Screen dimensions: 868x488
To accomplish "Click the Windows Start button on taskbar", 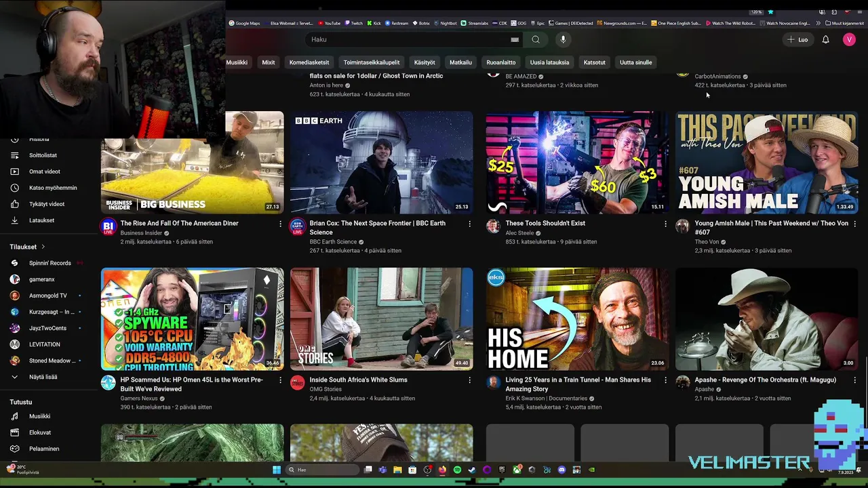I will [x=277, y=470].
